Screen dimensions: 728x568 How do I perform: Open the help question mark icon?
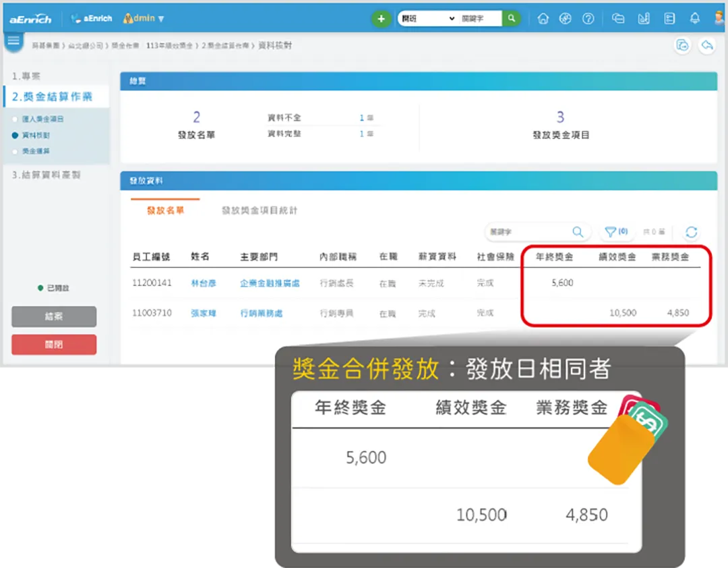[588, 18]
